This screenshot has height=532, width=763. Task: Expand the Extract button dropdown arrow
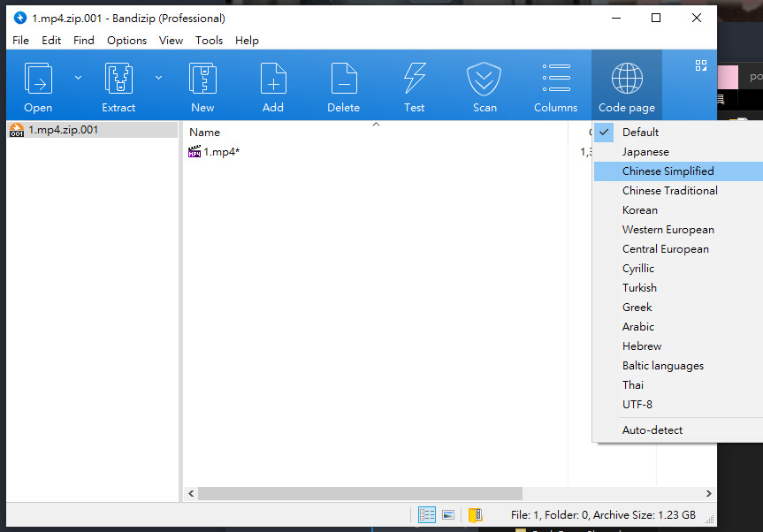pyautogui.click(x=159, y=78)
